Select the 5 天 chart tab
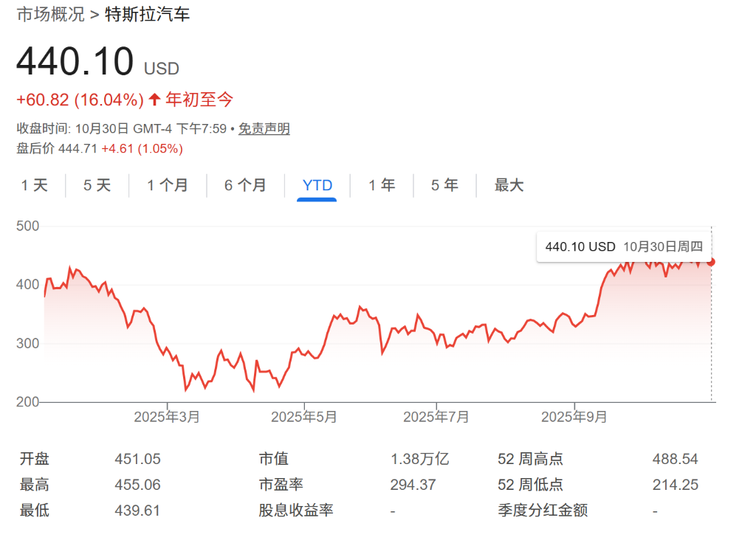This screenshot has height=543, width=756. point(97,185)
